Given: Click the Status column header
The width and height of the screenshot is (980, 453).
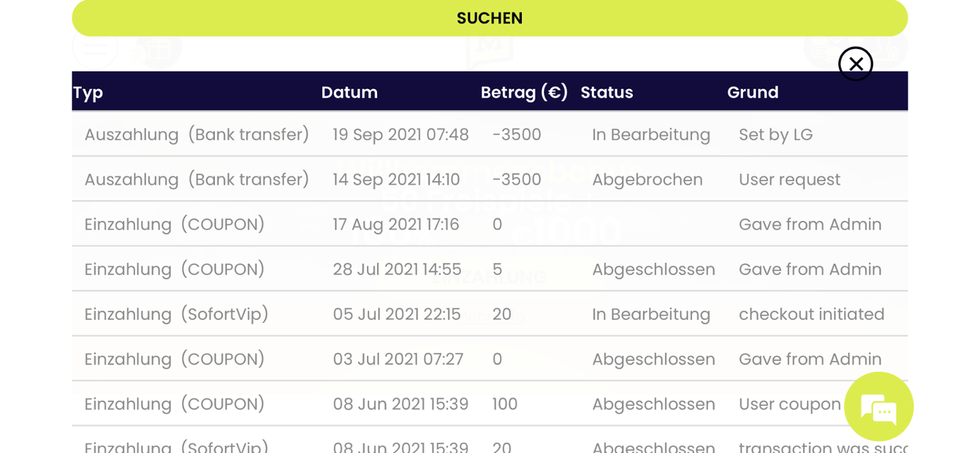Looking at the screenshot, I should pyautogui.click(x=607, y=92).
